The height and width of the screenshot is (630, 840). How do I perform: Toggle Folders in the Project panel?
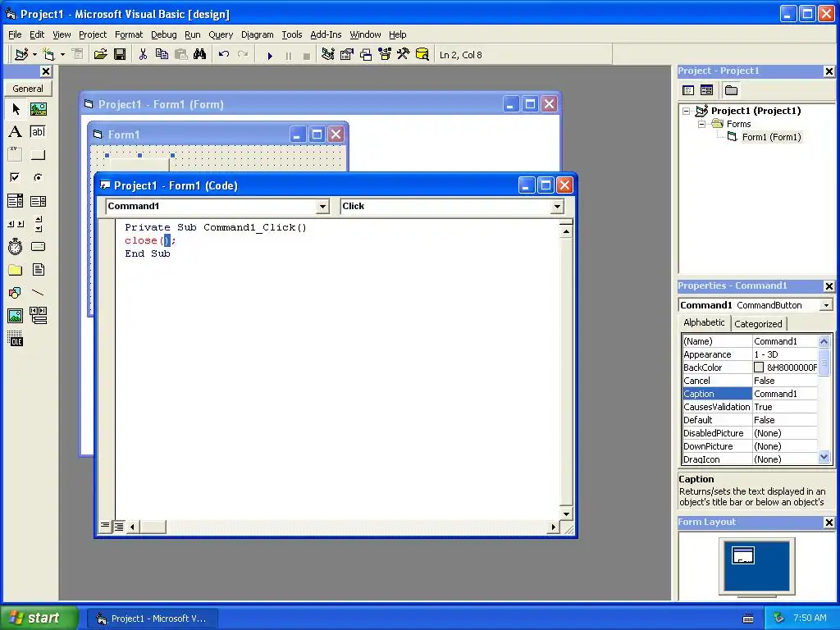pos(731,90)
